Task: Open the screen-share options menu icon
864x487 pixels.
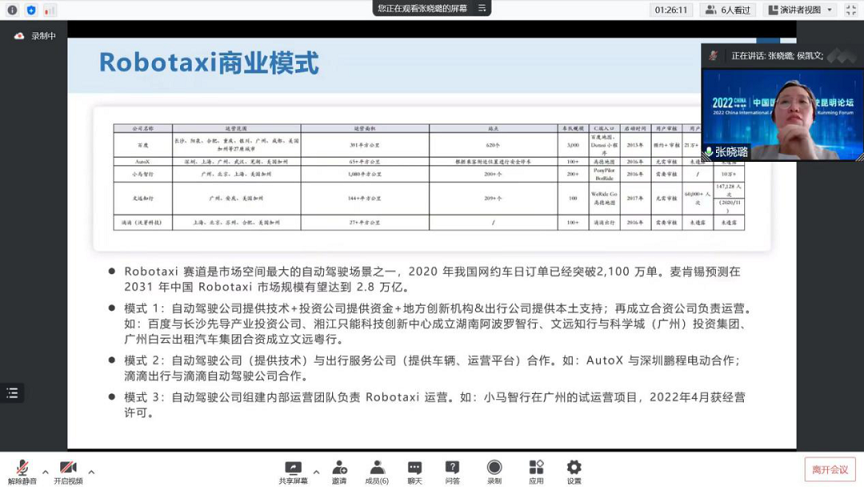Action: pos(482,8)
